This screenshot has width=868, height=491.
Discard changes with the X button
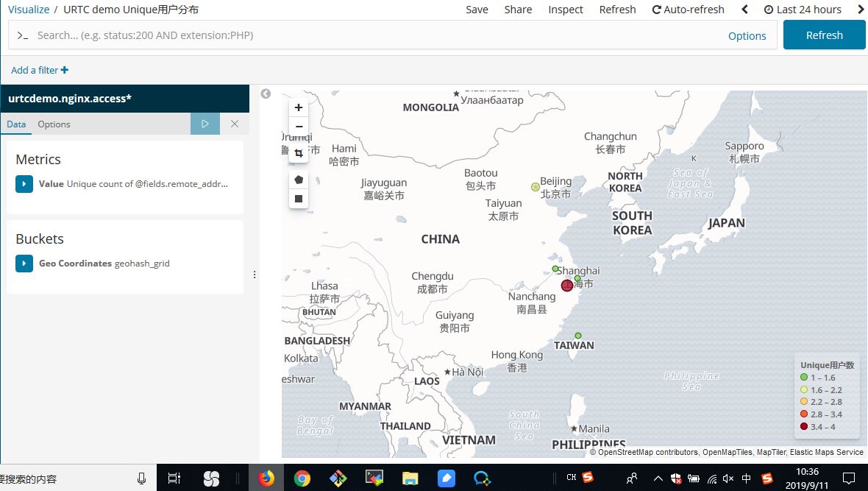tap(235, 124)
